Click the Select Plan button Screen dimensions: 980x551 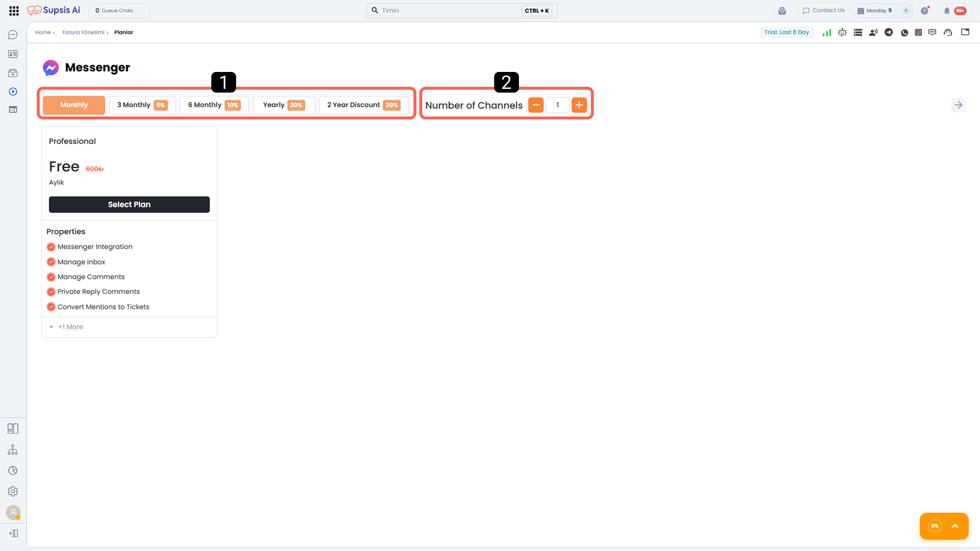pyautogui.click(x=129, y=205)
